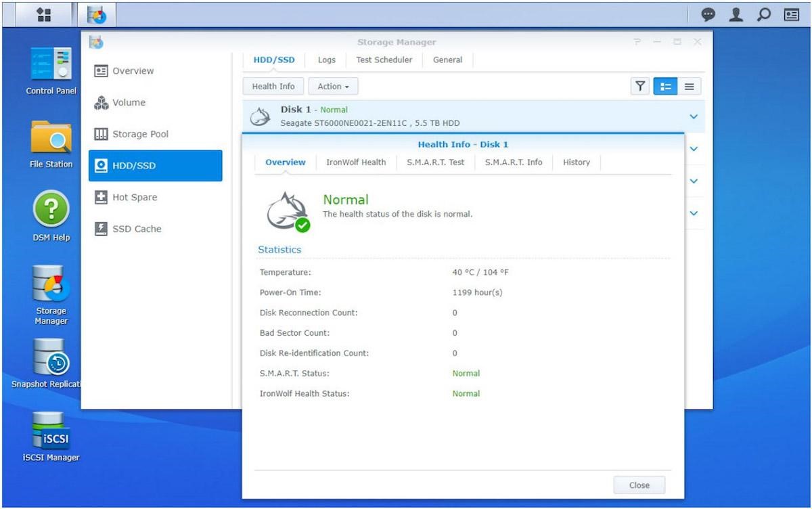Click the disk filter funnel icon
Image resolution: width=812 pixels, height=509 pixels.
point(639,86)
